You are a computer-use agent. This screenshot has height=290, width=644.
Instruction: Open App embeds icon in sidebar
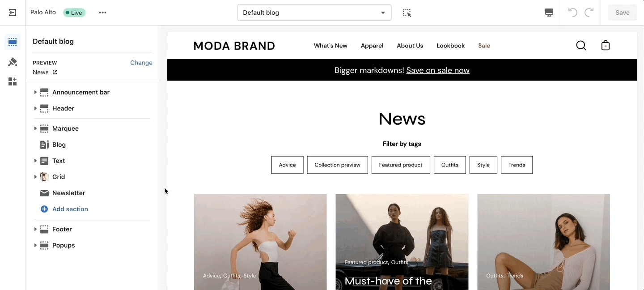[13, 81]
